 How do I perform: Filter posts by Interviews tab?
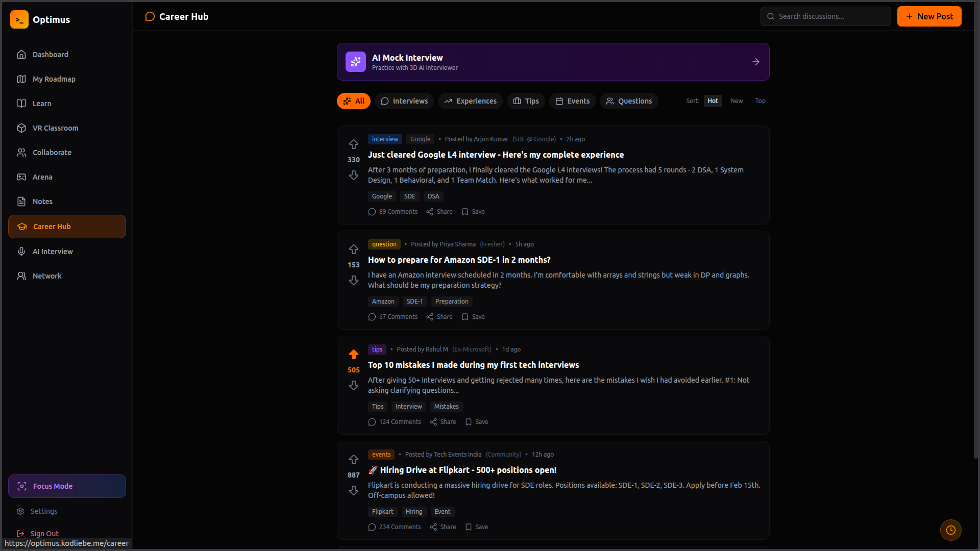click(404, 101)
